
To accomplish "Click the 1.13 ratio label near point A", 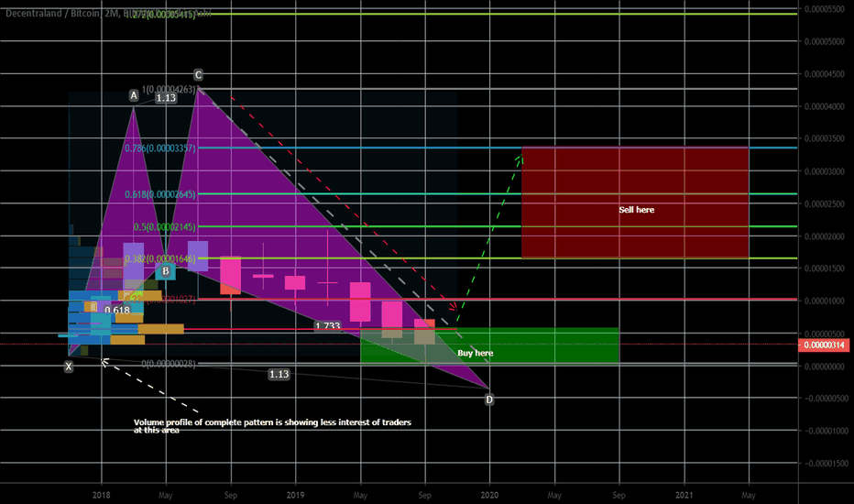I will coord(166,98).
